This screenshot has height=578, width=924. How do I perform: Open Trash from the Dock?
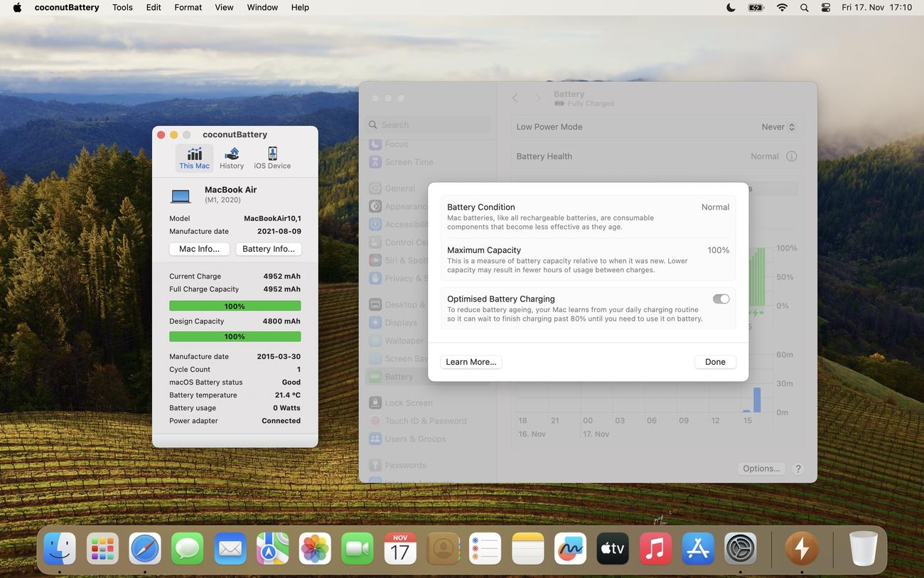tap(864, 549)
